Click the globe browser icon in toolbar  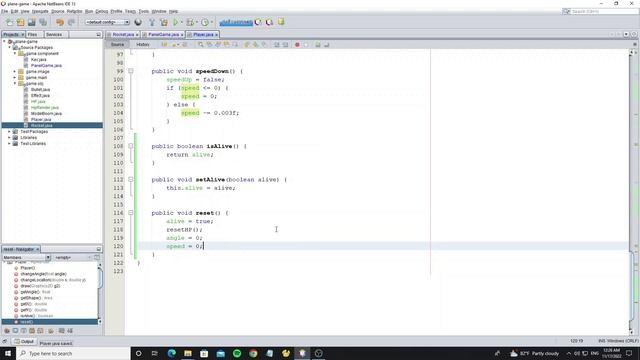(x=138, y=22)
